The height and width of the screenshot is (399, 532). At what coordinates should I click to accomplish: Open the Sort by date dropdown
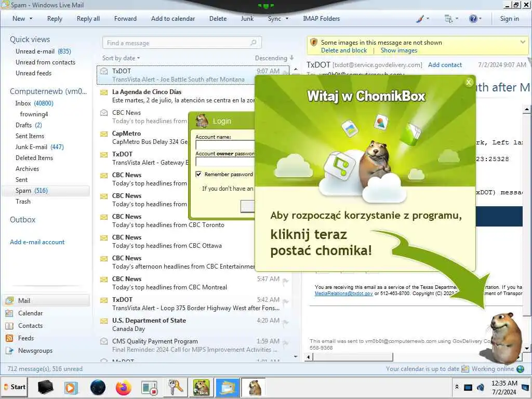tap(121, 58)
